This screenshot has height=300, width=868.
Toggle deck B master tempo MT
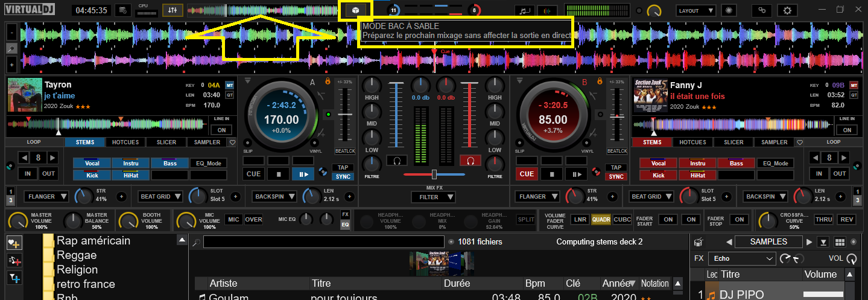[854, 85]
